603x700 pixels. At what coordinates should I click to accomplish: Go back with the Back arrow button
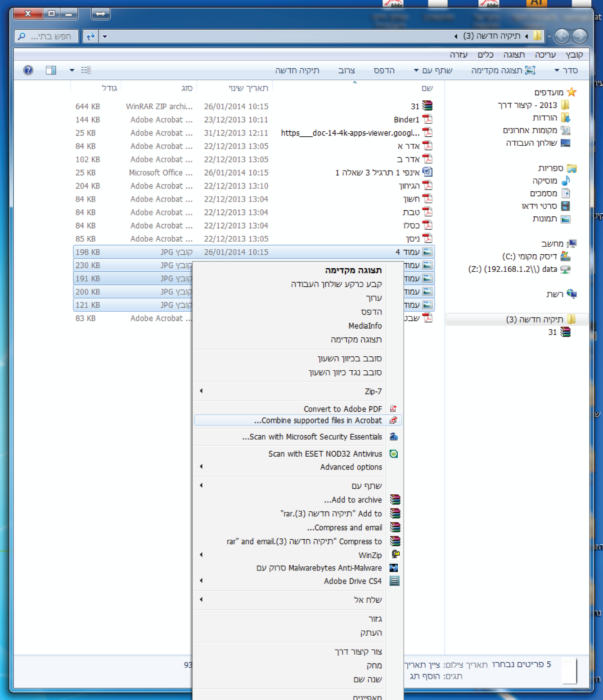pyautogui.click(x=580, y=36)
